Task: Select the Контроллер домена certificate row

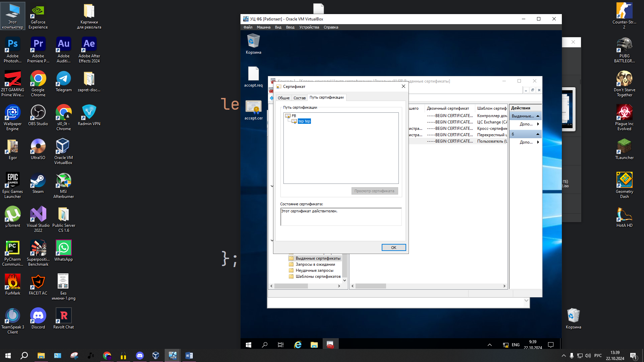Action: (458, 116)
